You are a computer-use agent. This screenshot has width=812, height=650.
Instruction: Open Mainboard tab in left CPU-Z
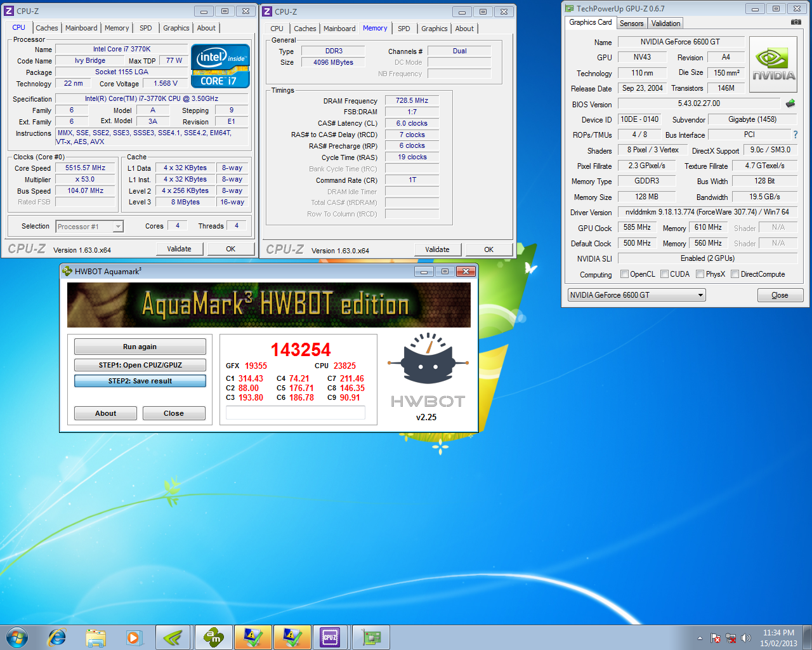[x=81, y=28]
